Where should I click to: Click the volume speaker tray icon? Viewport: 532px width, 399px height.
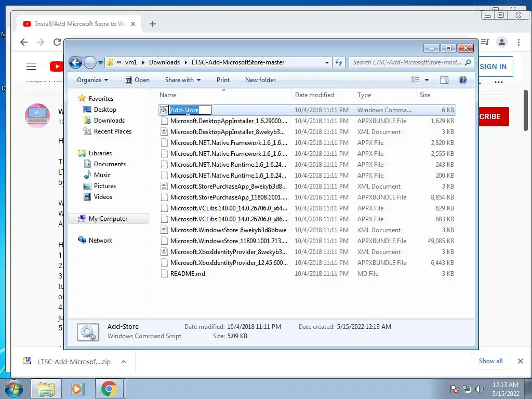click(479, 389)
